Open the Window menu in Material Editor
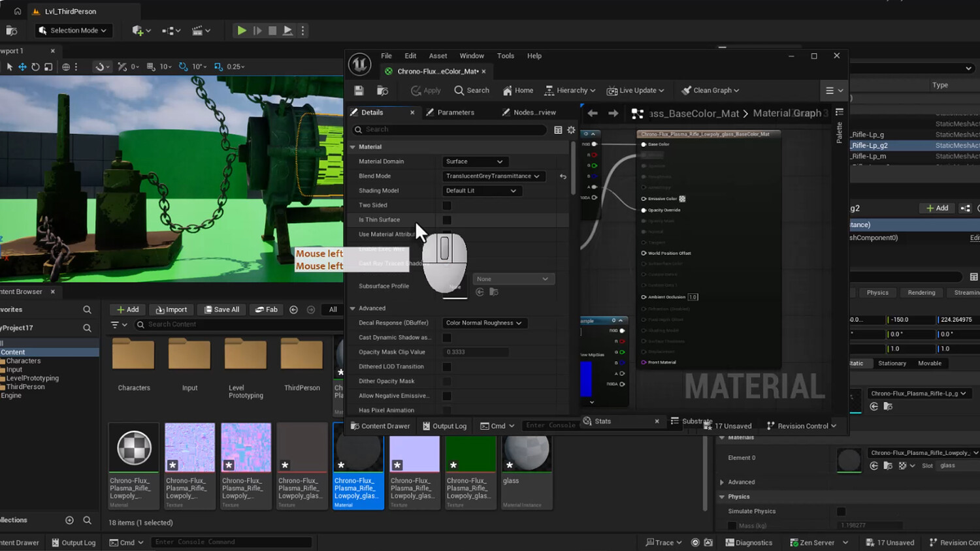This screenshot has width=980, height=551. (472, 56)
